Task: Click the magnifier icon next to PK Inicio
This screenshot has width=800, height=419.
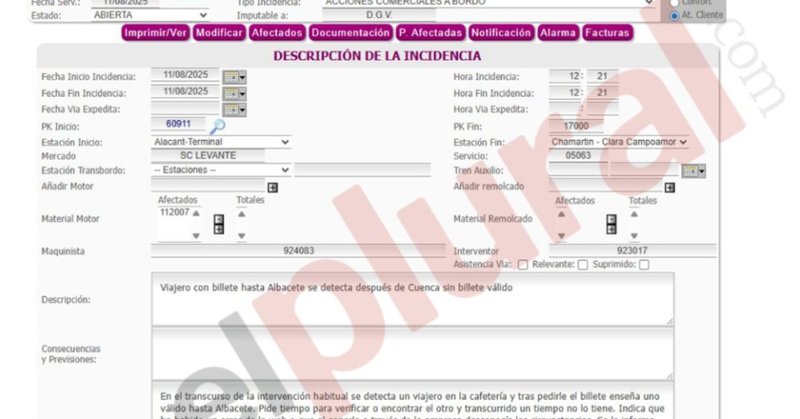Action: [217, 126]
